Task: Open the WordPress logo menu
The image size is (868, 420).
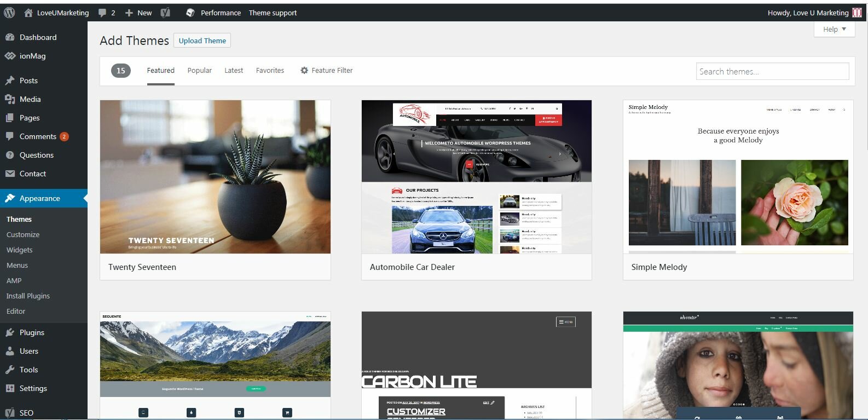Action: (9, 13)
